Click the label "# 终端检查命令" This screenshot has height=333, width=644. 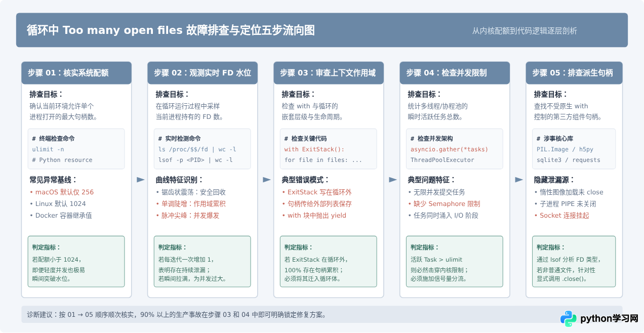click(53, 139)
